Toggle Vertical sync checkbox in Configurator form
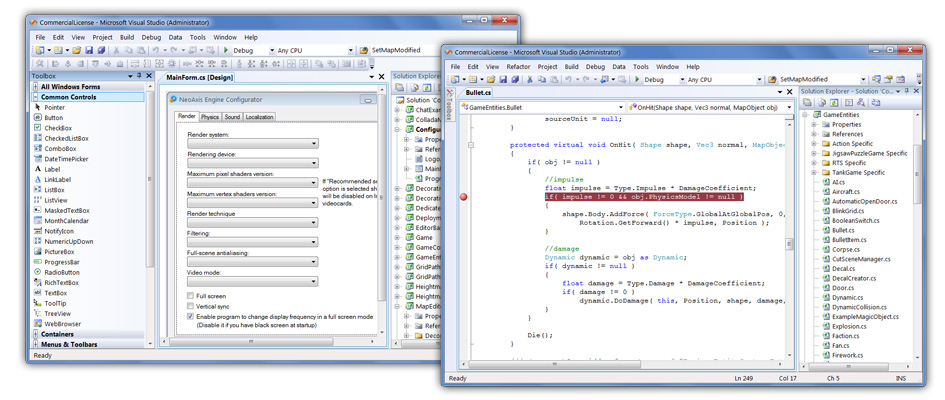 190,306
